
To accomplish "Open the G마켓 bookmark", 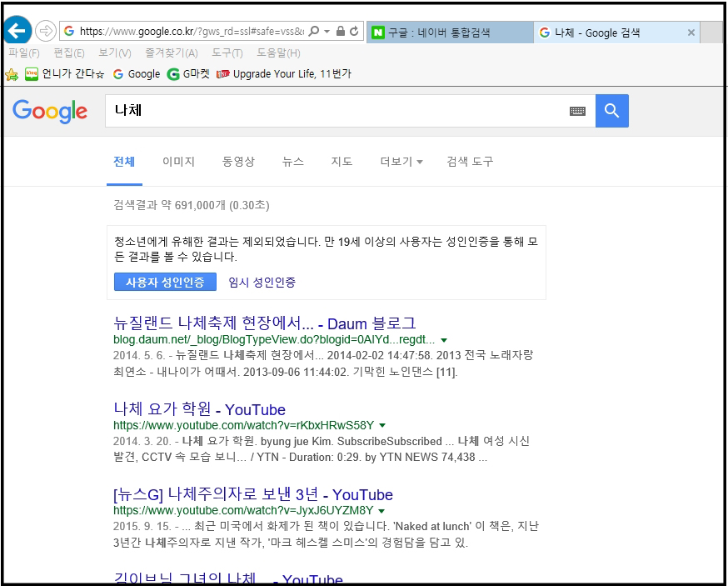I will click(188, 74).
